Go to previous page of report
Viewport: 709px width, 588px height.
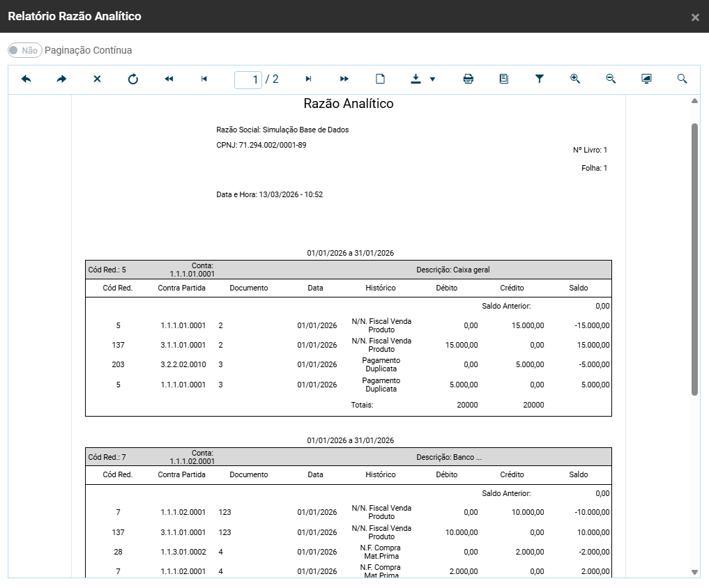coord(204,79)
